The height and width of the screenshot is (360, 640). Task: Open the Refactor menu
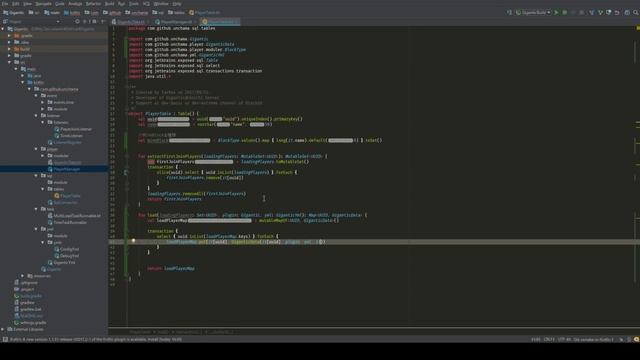coord(93,4)
